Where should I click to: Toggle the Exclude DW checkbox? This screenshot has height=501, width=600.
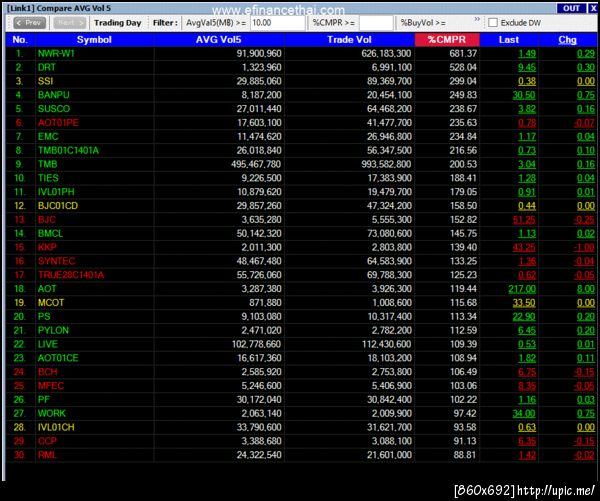[x=493, y=23]
